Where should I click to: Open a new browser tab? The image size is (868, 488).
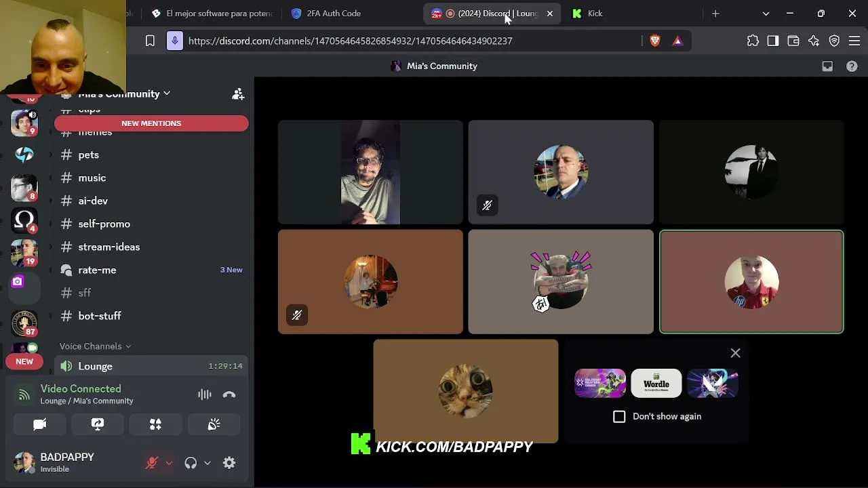click(715, 14)
